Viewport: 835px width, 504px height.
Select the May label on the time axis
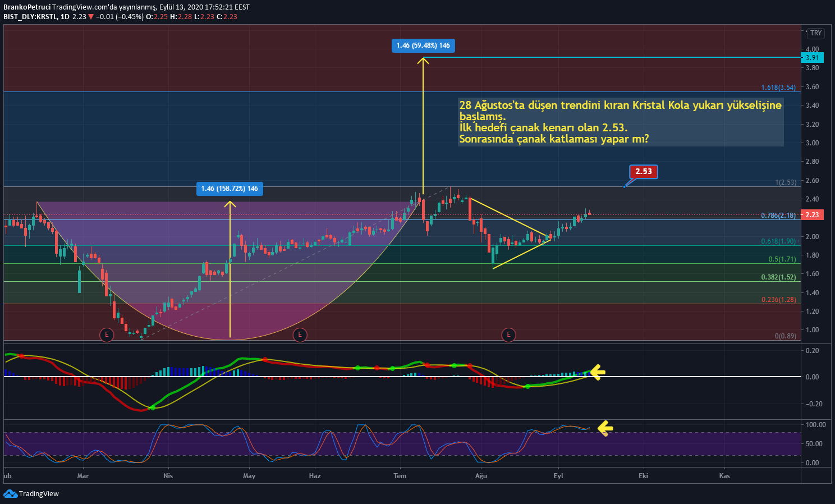click(x=249, y=476)
